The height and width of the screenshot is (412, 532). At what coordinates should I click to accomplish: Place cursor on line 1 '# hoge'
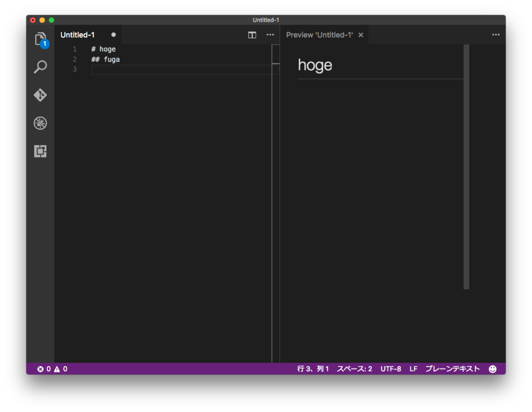pos(103,49)
